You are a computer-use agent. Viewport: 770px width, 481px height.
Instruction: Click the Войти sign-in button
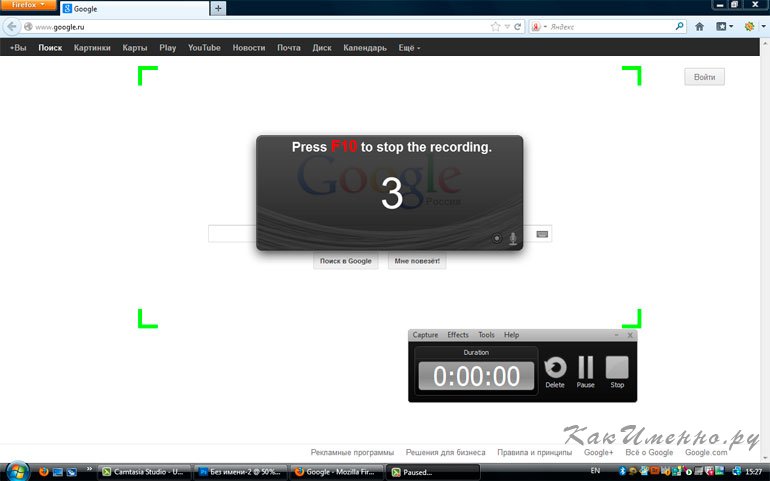point(704,77)
